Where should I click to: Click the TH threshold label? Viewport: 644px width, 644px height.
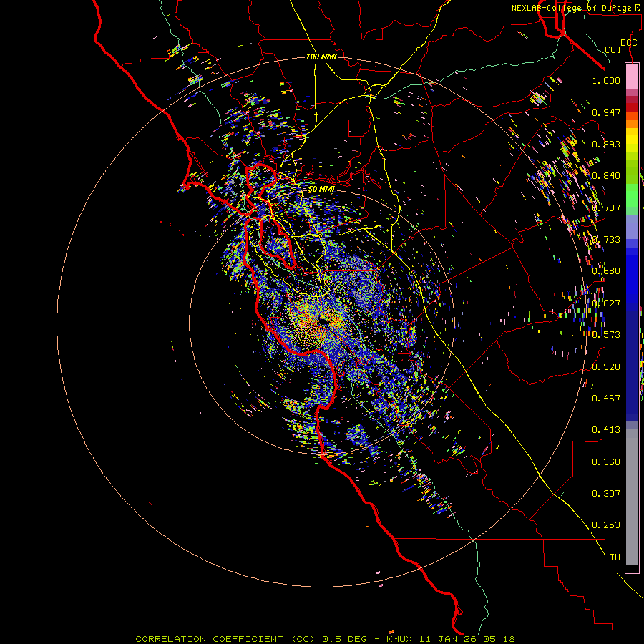pos(615,557)
